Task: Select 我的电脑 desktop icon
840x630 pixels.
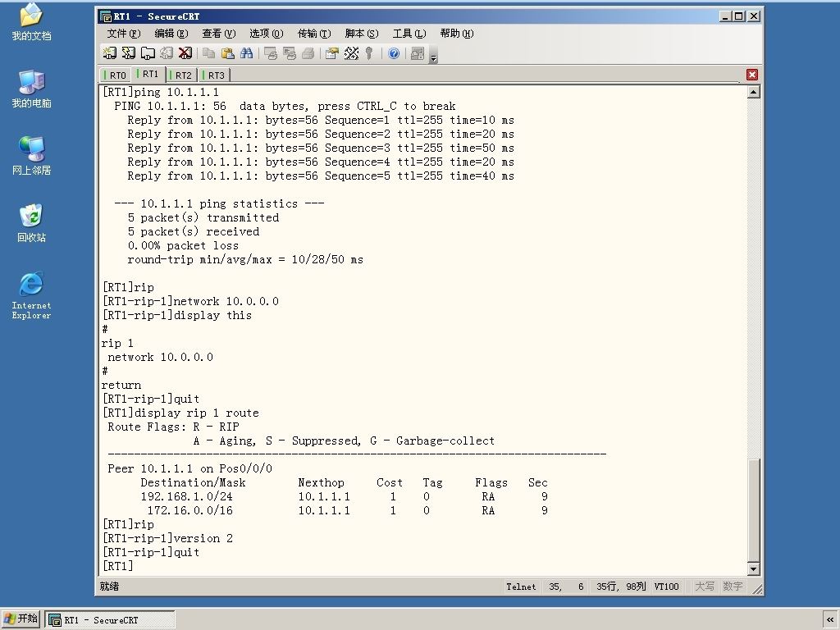Action: (x=31, y=89)
